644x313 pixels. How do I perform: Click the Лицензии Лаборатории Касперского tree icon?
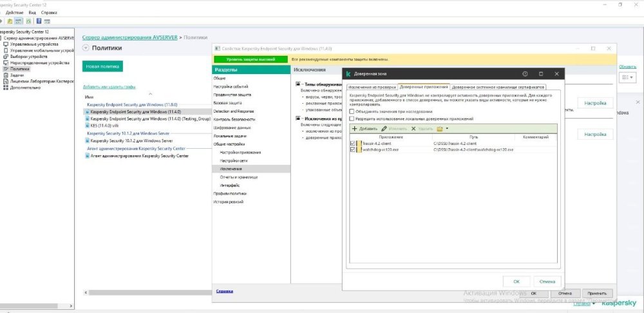[6, 81]
